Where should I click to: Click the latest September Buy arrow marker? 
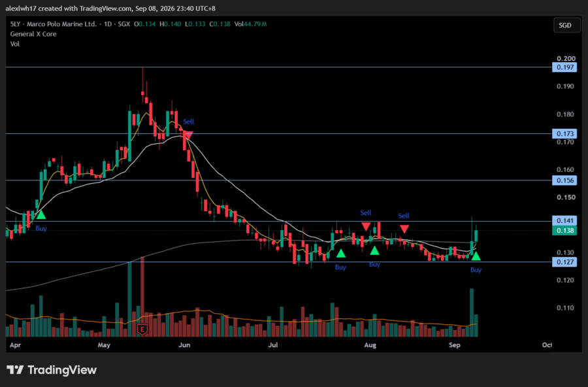click(x=476, y=256)
